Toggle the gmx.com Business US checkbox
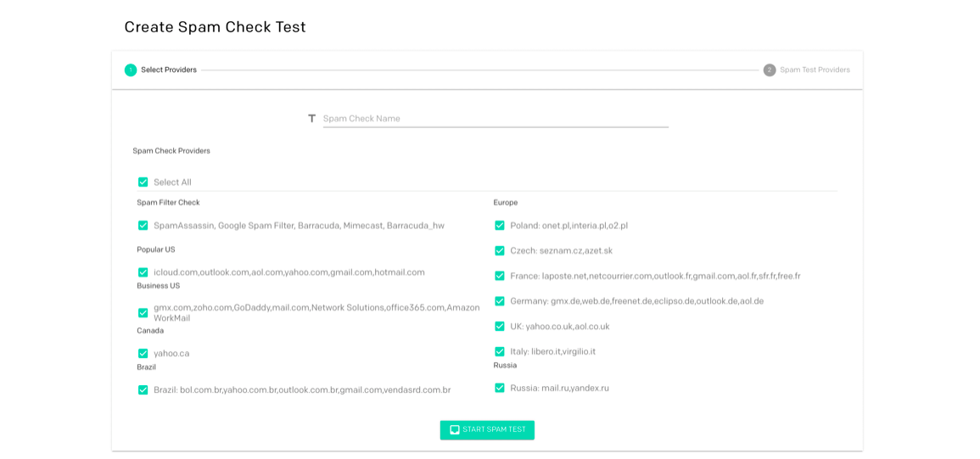 pyautogui.click(x=143, y=313)
